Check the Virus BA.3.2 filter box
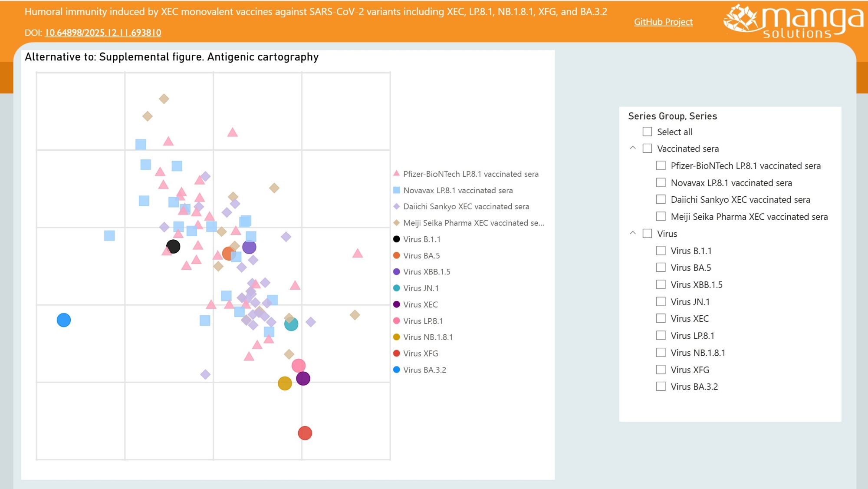 click(x=661, y=387)
